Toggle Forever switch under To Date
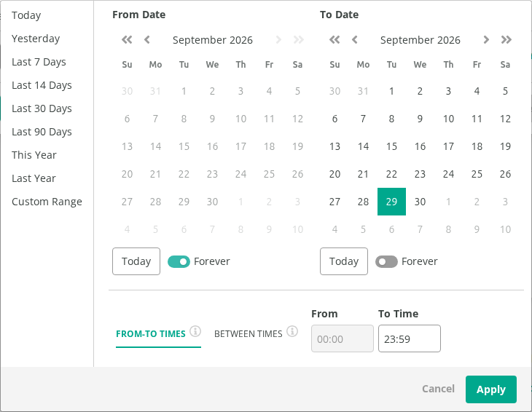 pos(386,261)
